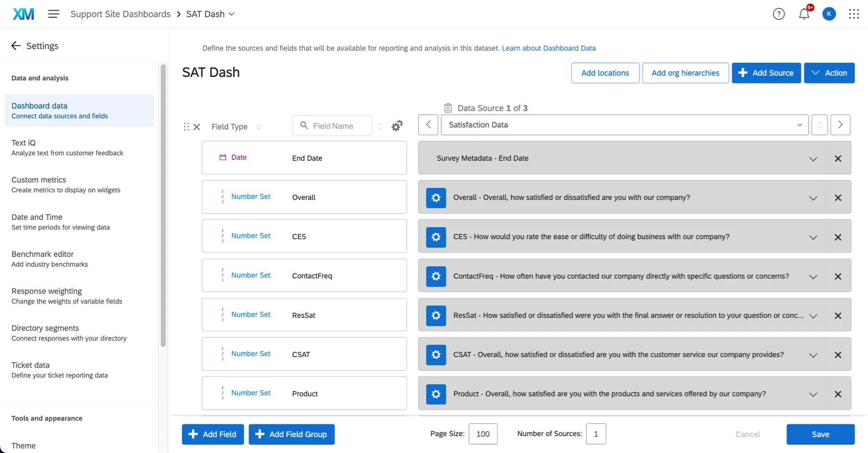This screenshot has height=453, width=868.
Task: Click the back arrow beside Settings
Action: point(16,46)
